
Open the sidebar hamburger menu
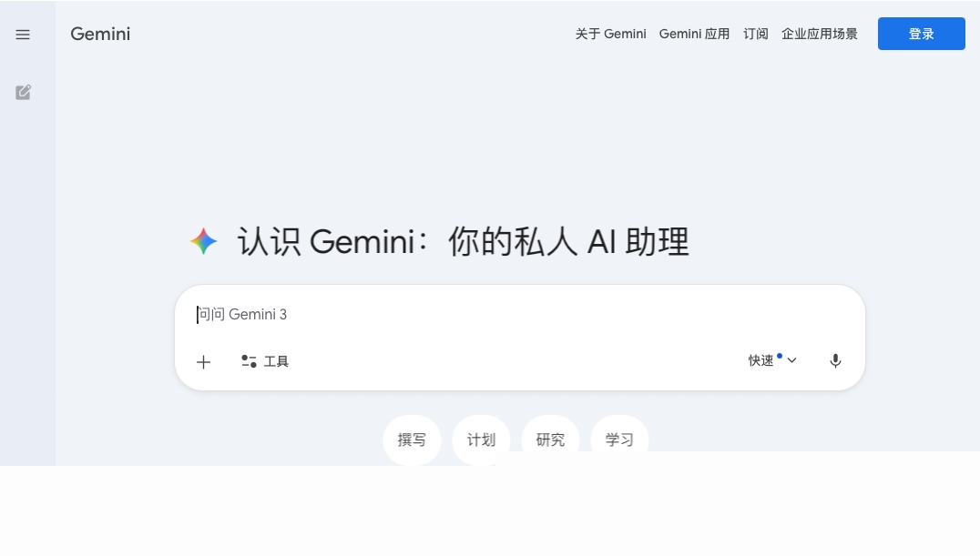click(x=23, y=35)
